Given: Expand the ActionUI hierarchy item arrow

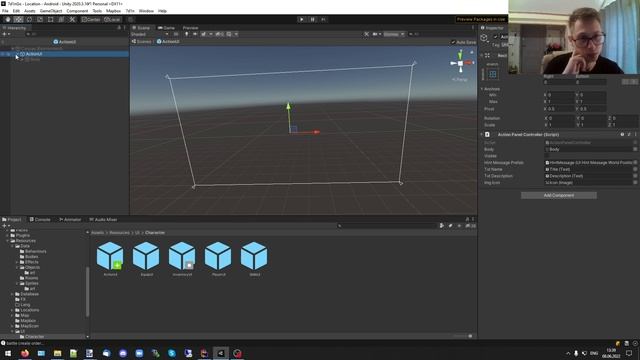Looking at the screenshot, I should point(16,54).
